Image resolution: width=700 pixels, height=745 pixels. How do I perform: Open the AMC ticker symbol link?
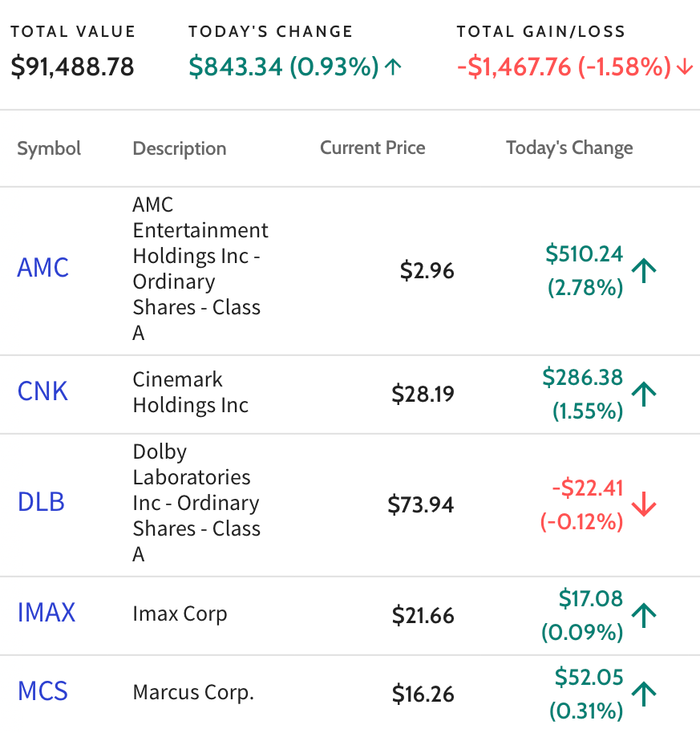43,268
